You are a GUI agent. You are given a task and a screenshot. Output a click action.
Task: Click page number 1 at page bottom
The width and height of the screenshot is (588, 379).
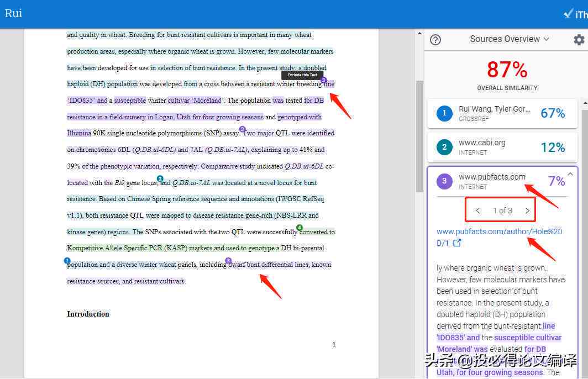(x=334, y=344)
